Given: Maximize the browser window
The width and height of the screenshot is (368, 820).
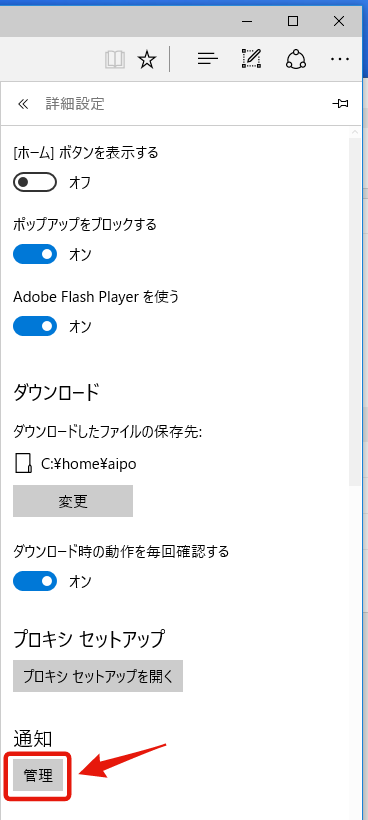Looking at the screenshot, I should 293,21.
